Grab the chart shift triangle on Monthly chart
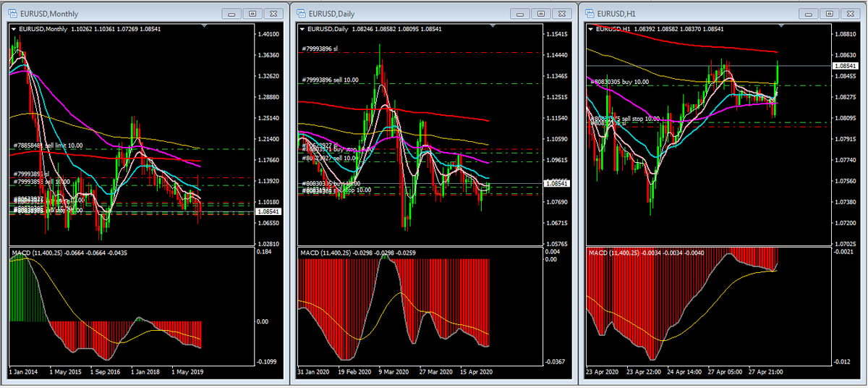Image resolution: width=868 pixels, height=388 pixels. pyautogui.click(x=204, y=27)
